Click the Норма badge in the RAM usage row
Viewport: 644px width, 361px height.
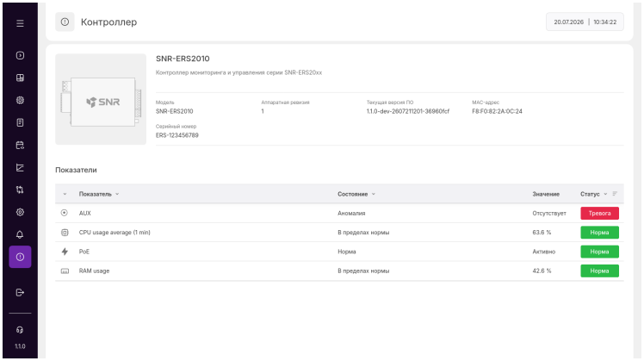pyautogui.click(x=599, y=271)
